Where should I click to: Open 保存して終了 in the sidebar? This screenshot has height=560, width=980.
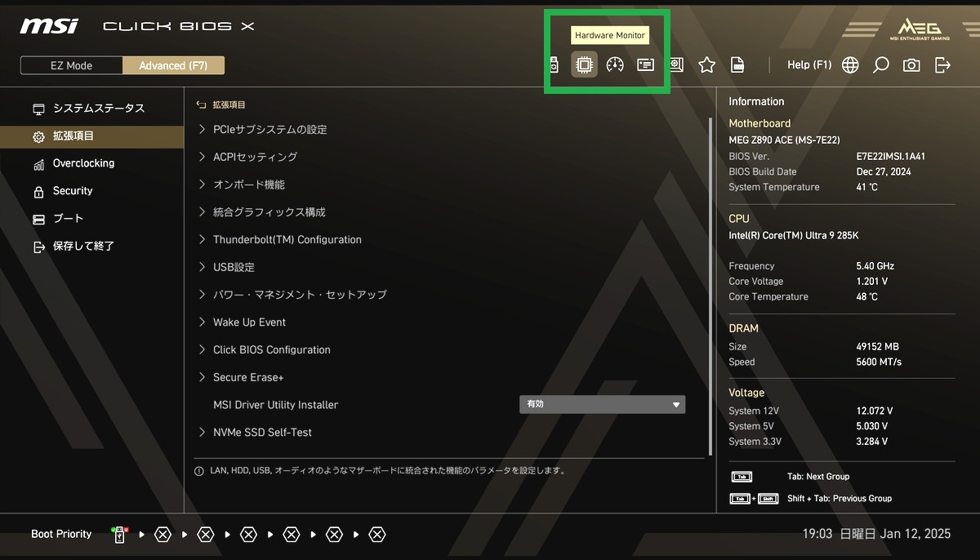coord(91,246)
